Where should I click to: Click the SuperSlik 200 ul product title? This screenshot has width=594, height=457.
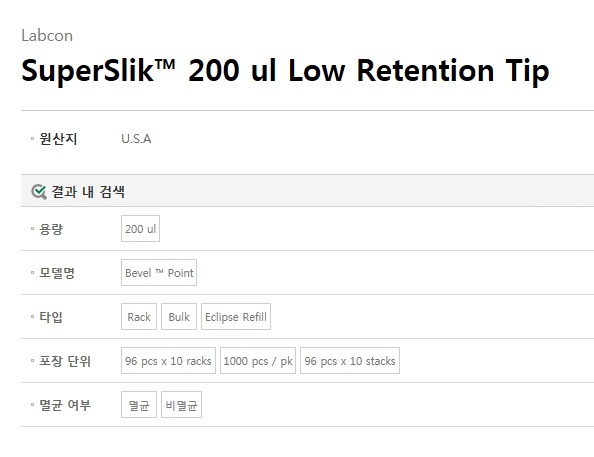coord(285,71)
